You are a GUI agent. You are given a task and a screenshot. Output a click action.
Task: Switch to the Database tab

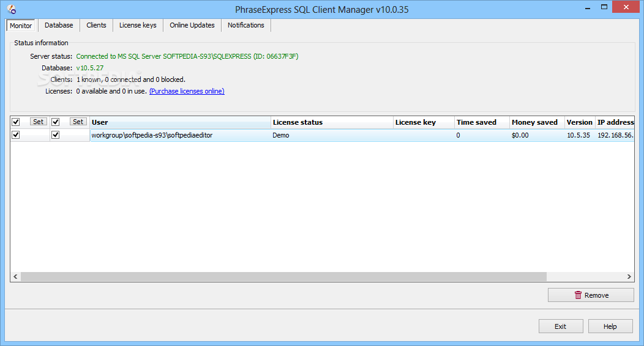pos(59,25)
